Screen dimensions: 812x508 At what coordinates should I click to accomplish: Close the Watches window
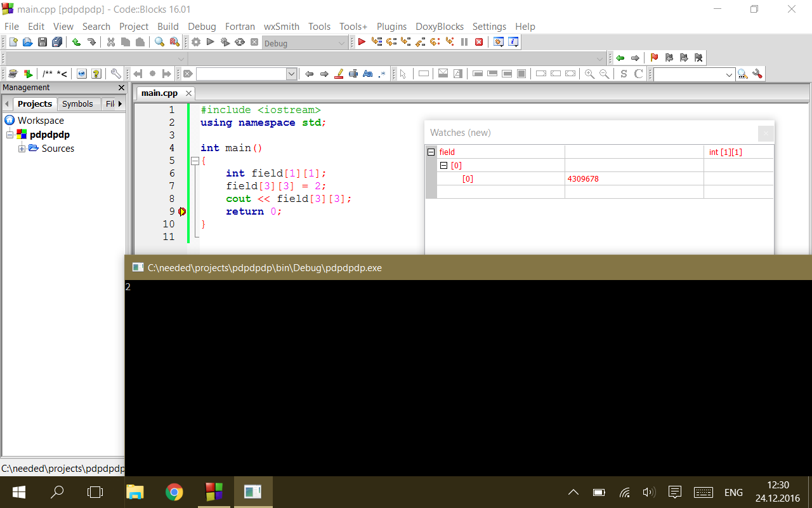(x=766, y=133)
